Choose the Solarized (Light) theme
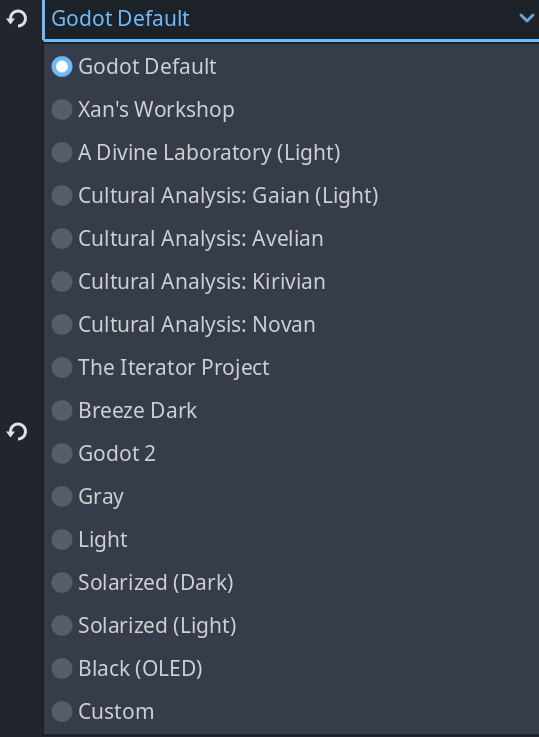Viewport: 539px width, 737px height. point(291,626)
